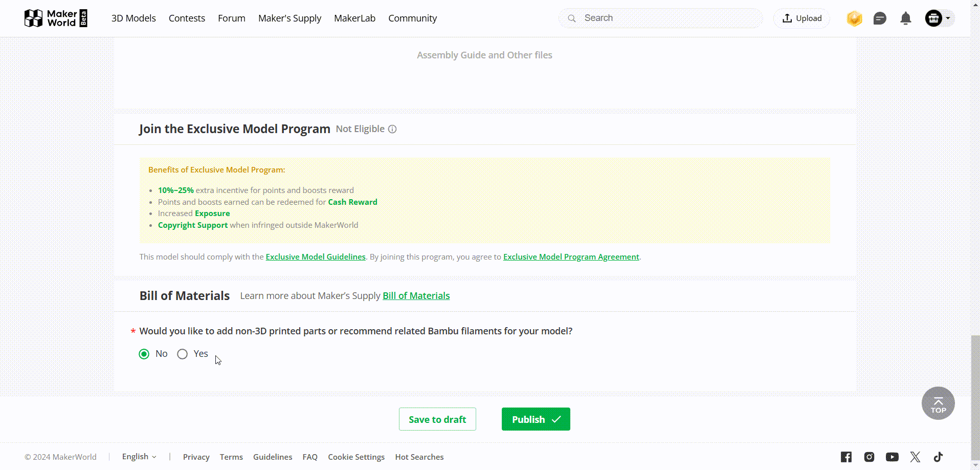This screenshot has height=470, width=980.
Task: Open the Terms footer link
Action: 231,457
